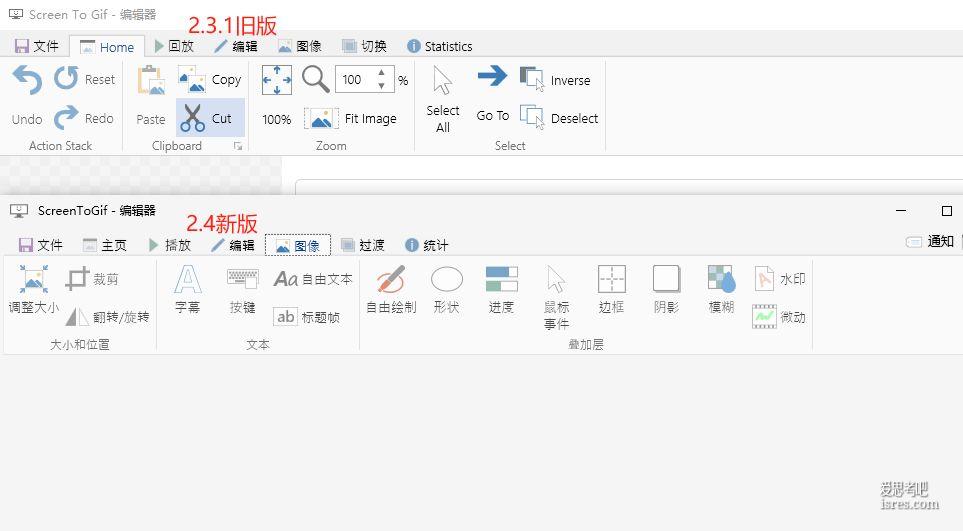Open the Statistics tab
Screen dimensions: 963x531
pos(440,46)
